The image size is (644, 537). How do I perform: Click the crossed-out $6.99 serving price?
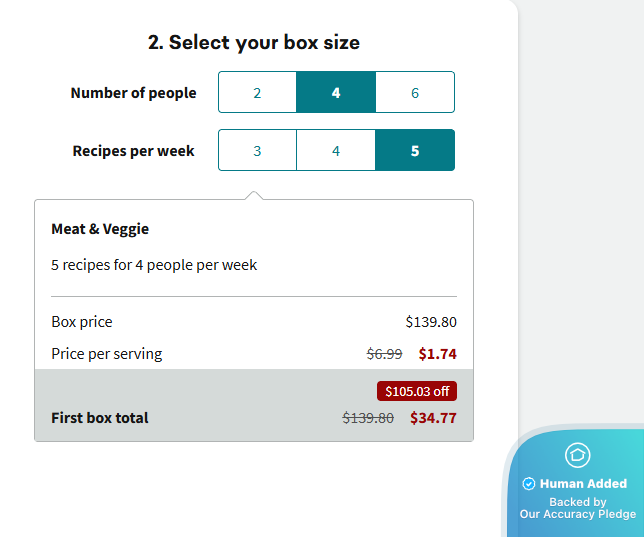pos(385,353)
